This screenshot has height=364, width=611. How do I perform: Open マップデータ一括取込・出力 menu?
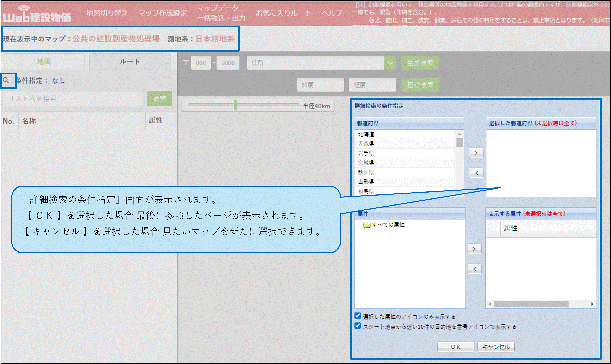tap(221, 13)
